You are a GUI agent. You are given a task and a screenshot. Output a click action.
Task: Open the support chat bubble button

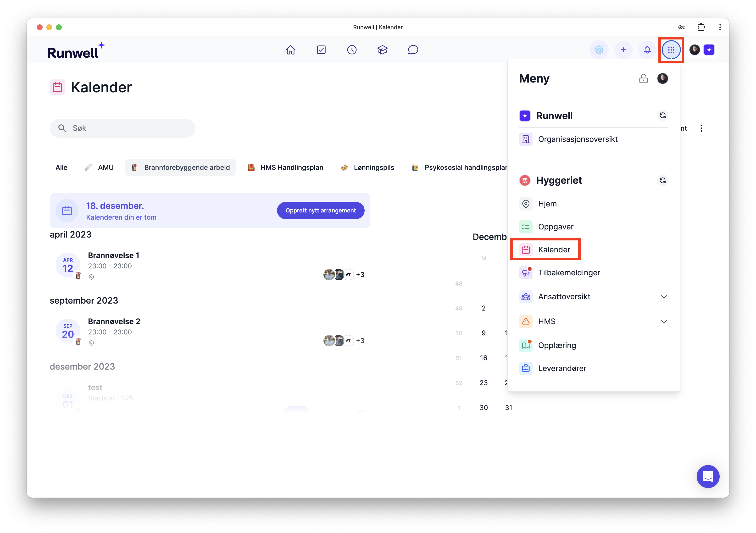pos(708,476)
